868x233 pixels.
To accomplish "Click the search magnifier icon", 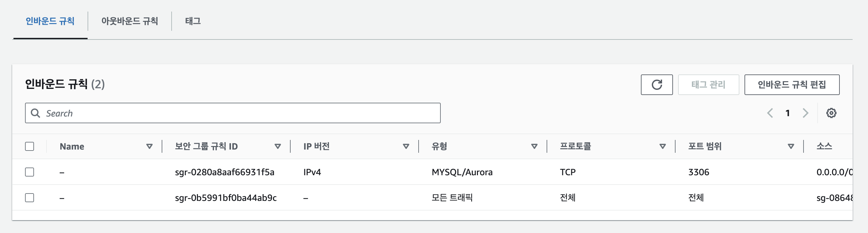I will tap(35, 113).
